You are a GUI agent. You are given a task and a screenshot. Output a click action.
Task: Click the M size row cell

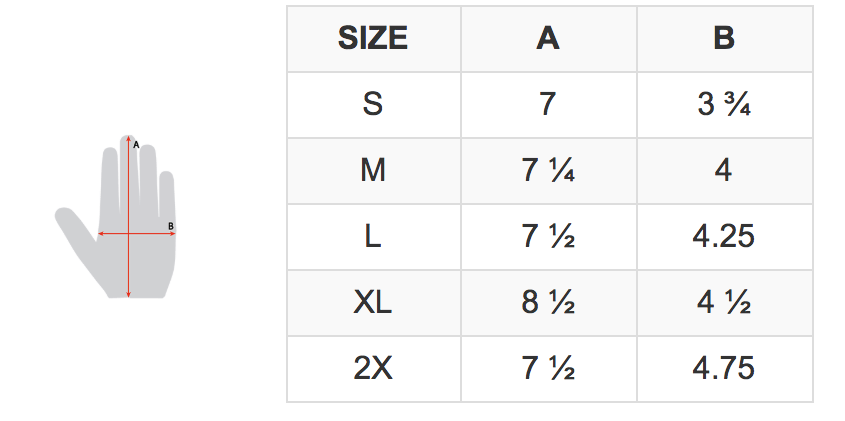coord(373,171)
